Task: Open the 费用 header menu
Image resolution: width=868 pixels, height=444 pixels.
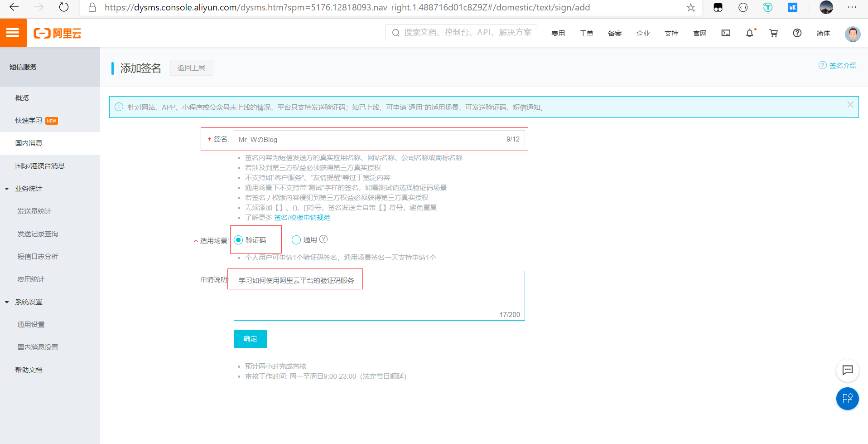Action: (558, 33)
